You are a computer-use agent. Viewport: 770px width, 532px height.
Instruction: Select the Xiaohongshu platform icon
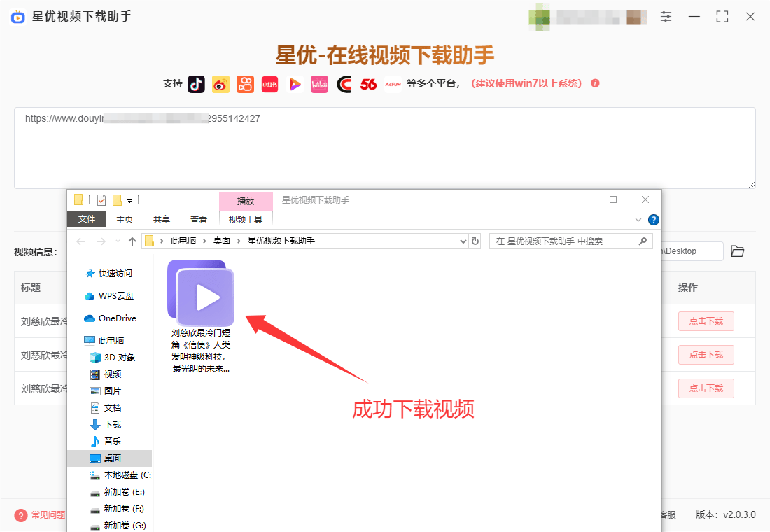click(269, 83)
